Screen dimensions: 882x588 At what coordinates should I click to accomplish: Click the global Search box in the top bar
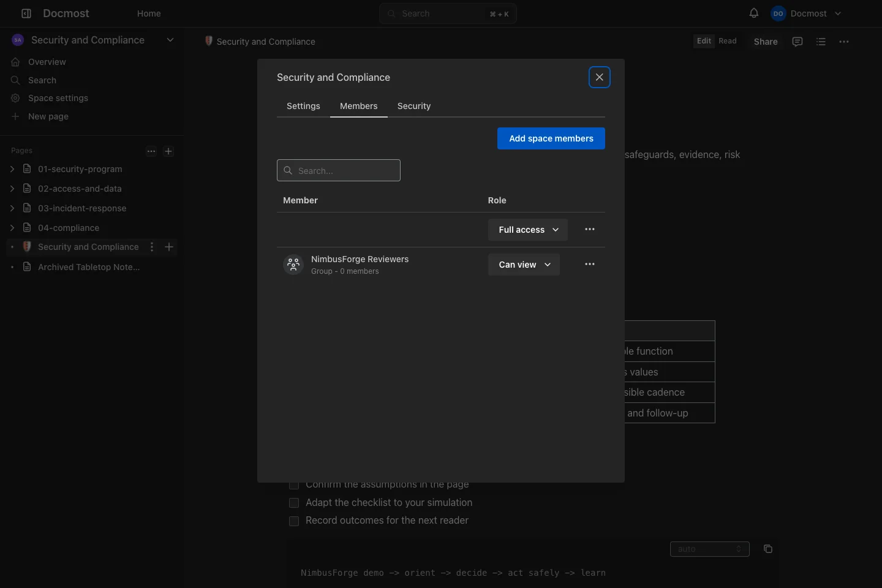tap(448, 13)
